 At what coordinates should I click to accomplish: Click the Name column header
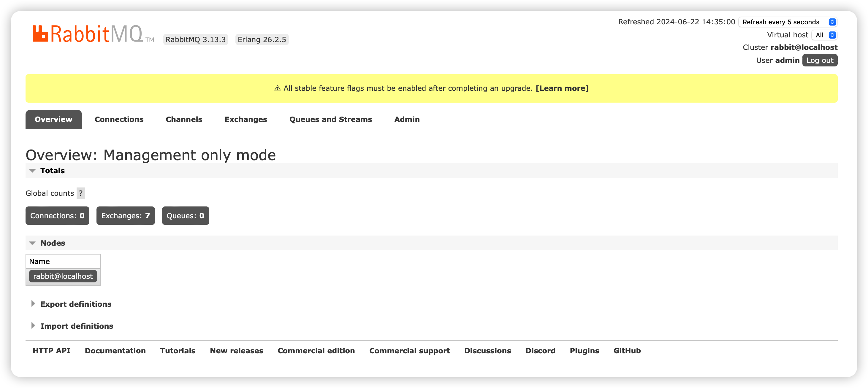(x=40, y=261)
